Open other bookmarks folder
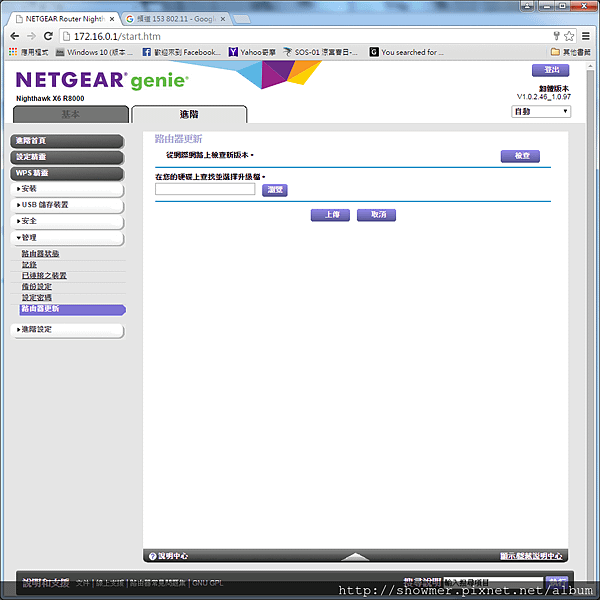Viewport: 600px width, 600px height. [571, 52]
